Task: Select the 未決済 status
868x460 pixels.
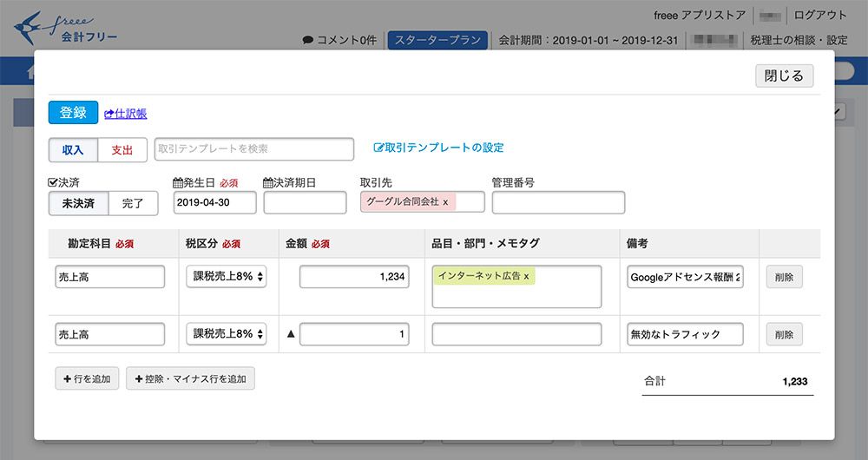Action: coord(78,204)
